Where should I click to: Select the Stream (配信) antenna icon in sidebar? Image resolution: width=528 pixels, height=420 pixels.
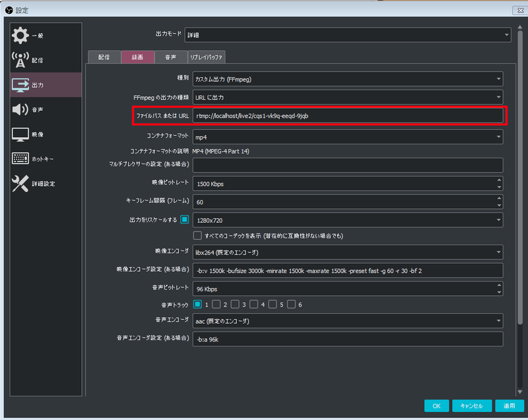[20, 60]
